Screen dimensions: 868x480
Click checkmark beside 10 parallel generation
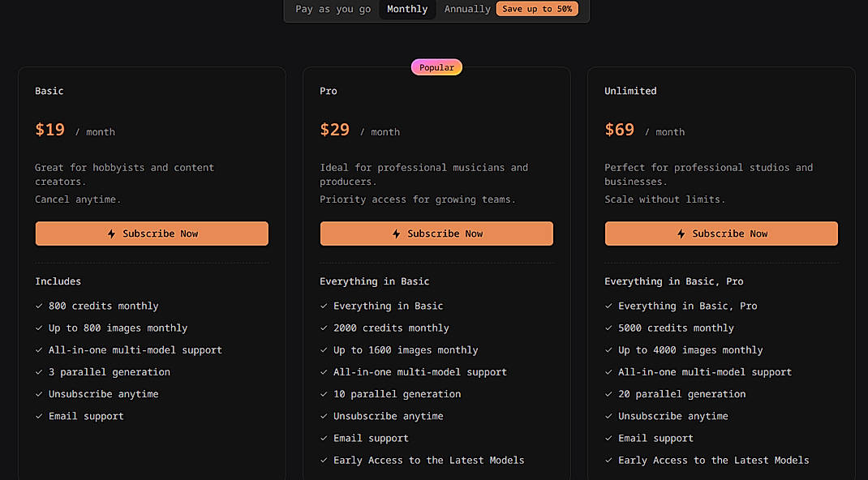click(324, 394)
